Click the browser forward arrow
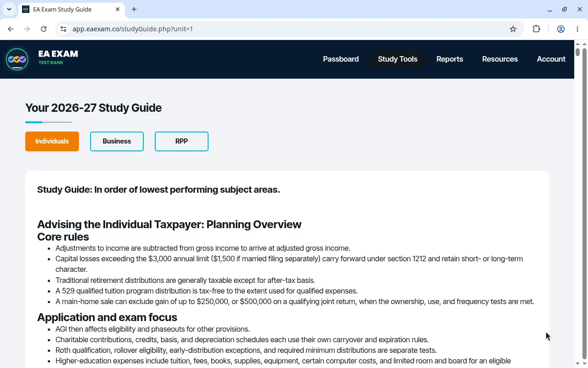Viewport: 588px width, 368px height. click(x=27, y=29)
